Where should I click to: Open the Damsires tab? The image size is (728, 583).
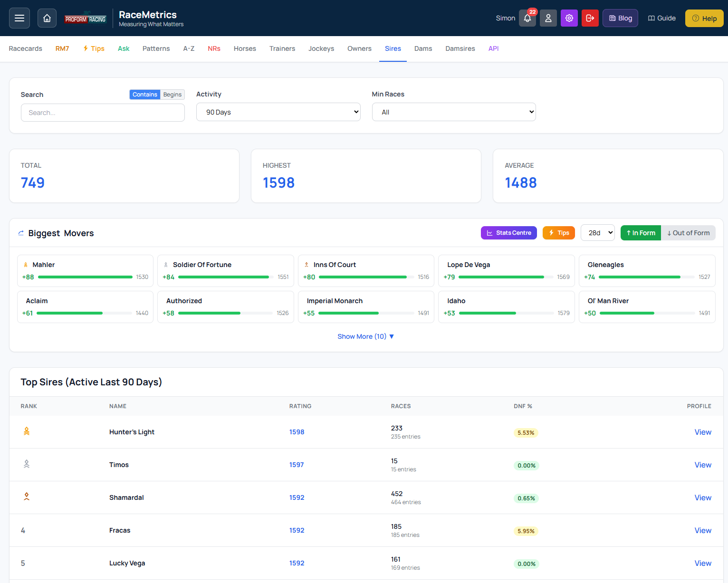(x=460, y=48)
